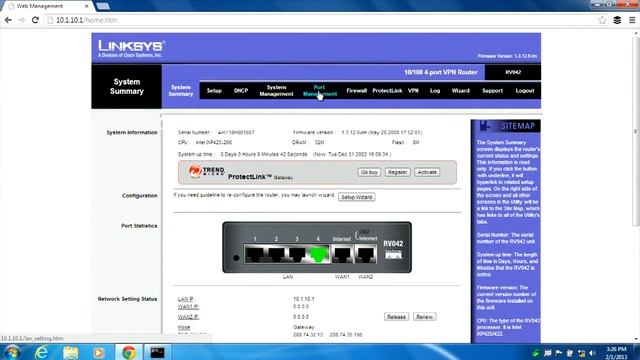This screenshot has height=360, width=640.
Task: Click the page vertical scrollbar
Action: (x=636, y=131)
